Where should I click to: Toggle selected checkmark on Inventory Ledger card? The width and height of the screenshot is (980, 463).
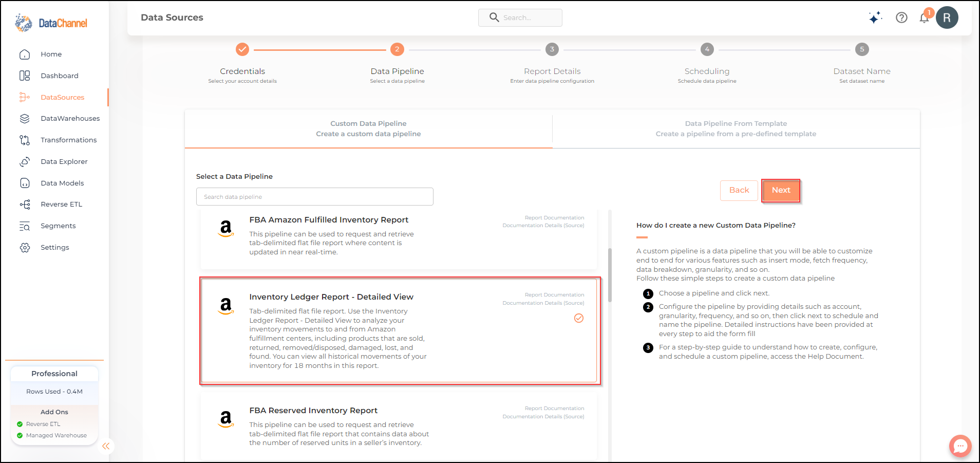point(579,318)
